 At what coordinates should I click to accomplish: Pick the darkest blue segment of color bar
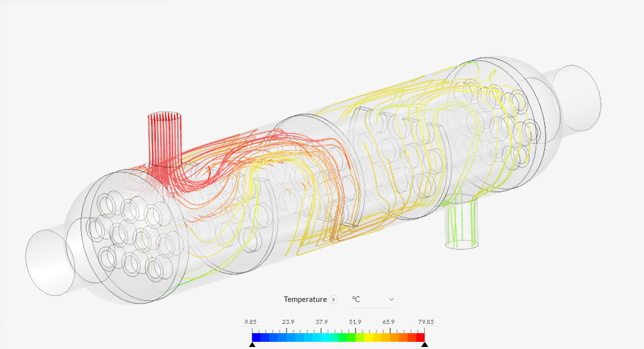click(256, 337)
